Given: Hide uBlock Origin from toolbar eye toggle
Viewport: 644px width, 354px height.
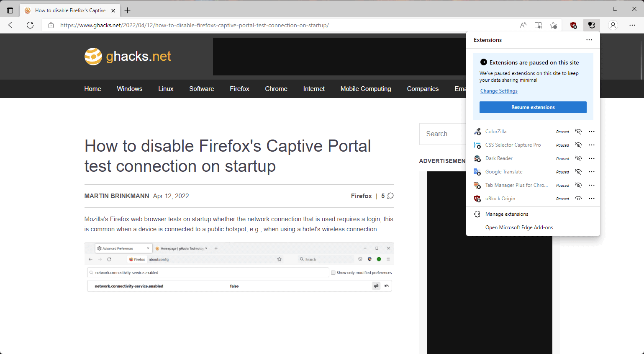Looking at the screenshot, I should (x=578, y=199).
